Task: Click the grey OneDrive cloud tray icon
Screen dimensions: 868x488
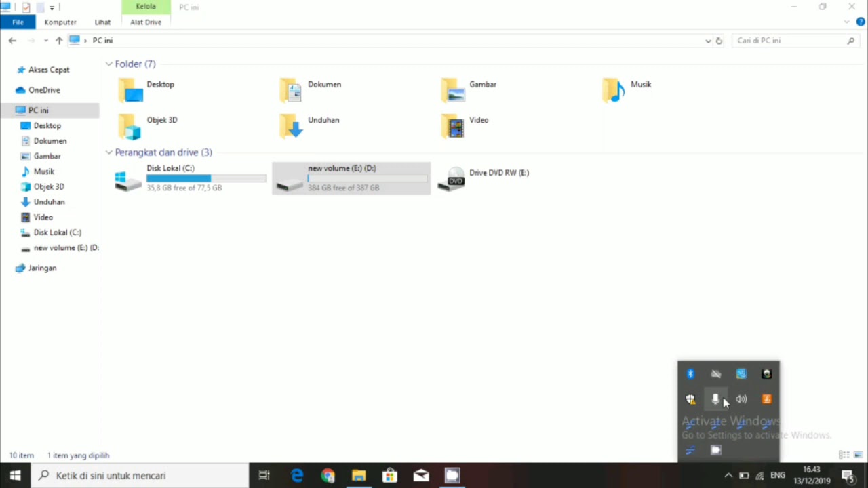Action: [x=715, y=374]
